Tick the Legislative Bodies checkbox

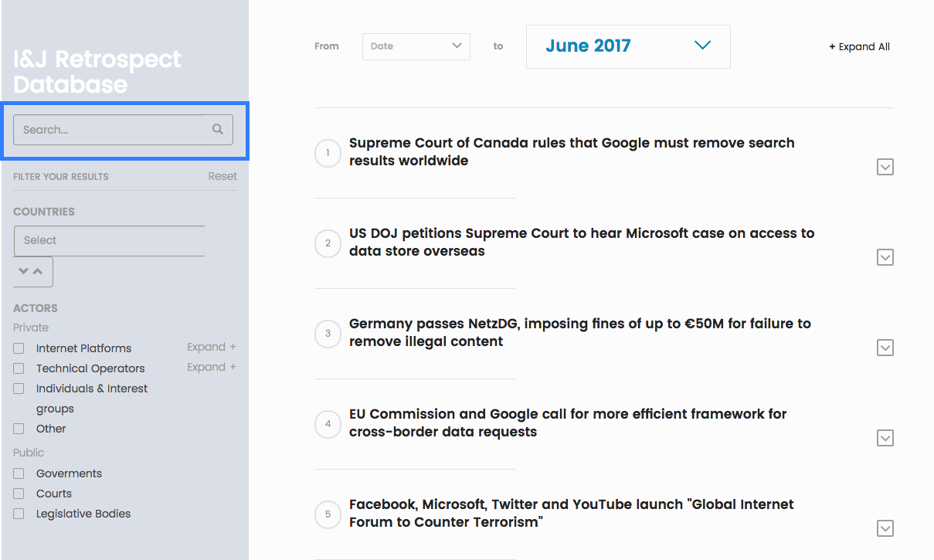(19, 514)
